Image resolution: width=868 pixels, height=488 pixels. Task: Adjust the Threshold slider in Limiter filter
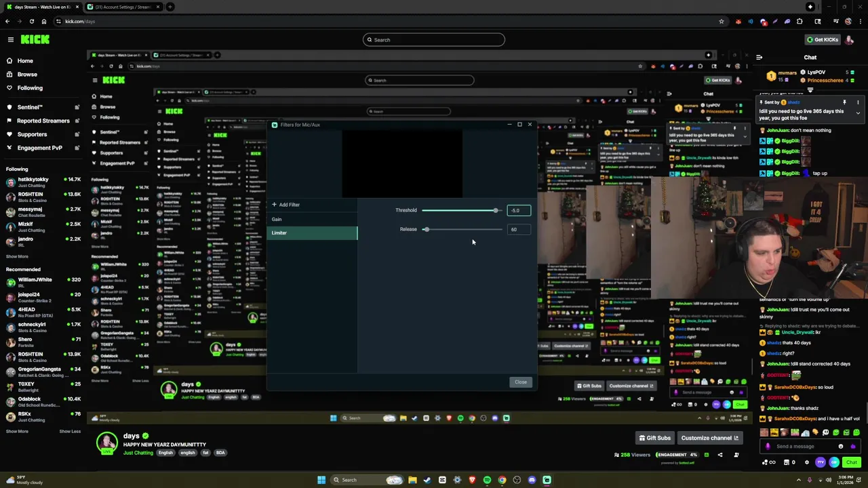pos(462,211)
